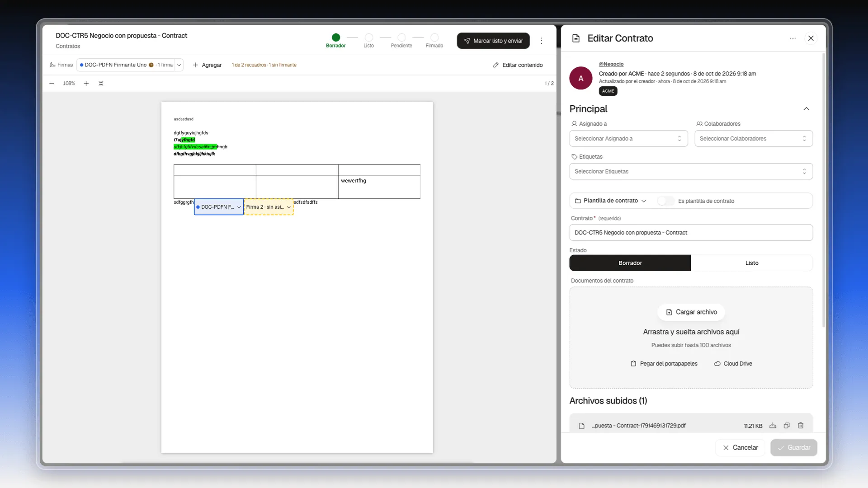
Task: Zoom out with the minus icon
Action: [52, 84]
